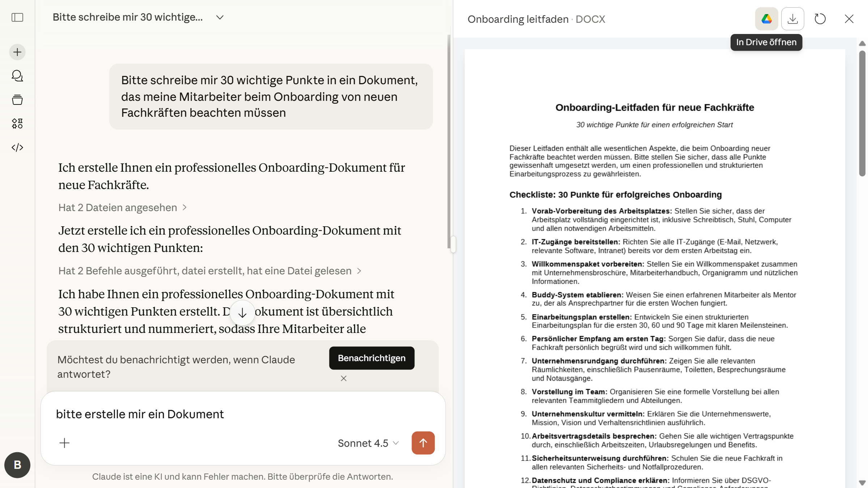Open the projects icon in sidebar
868x488 pixels.
[17, 100]
